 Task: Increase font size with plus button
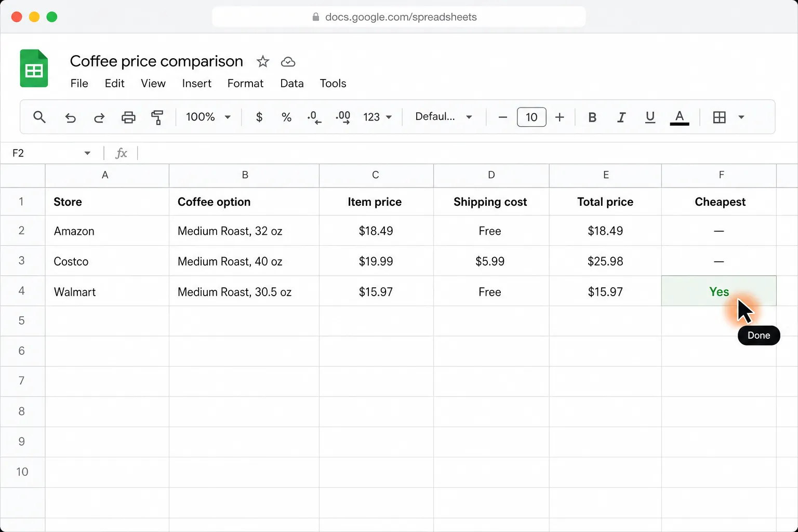click(560, 117)
